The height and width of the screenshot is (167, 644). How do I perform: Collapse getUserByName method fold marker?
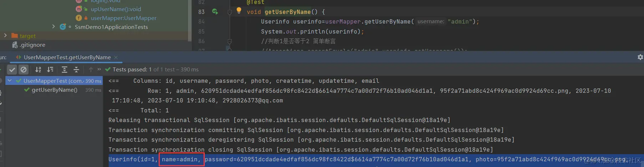[230, 12]
